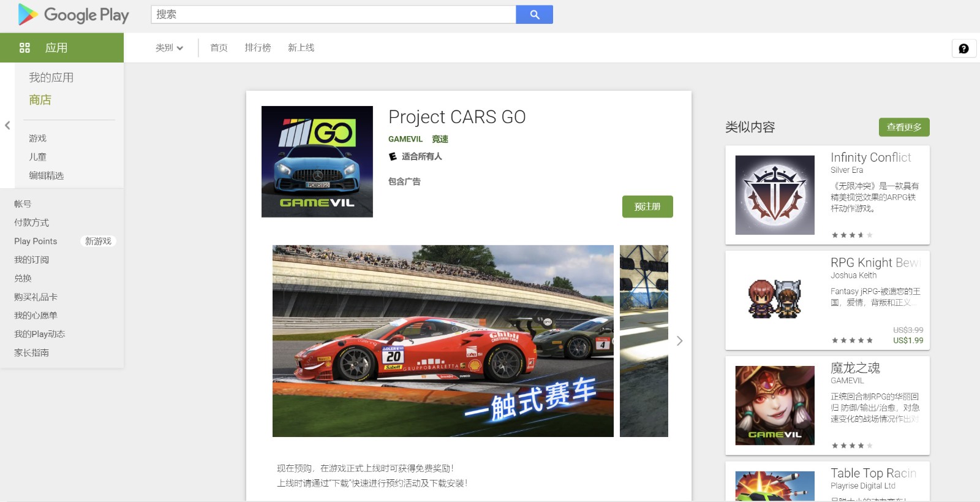980x502 pixels.
Task: Click the 包含广告 label
Action: (404, 182)
